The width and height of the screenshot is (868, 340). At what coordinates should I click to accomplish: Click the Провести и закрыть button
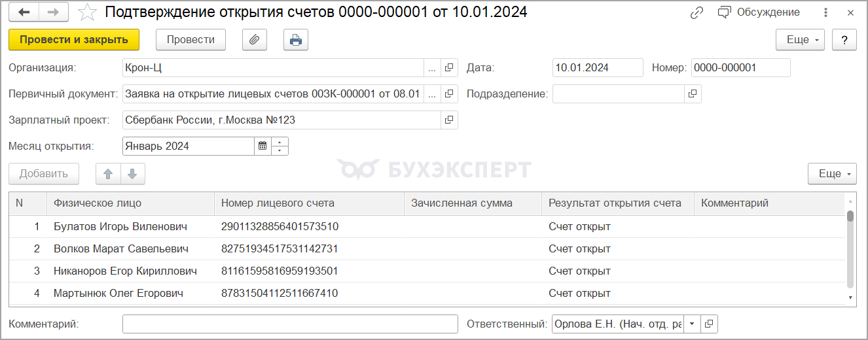coord(74,40)
